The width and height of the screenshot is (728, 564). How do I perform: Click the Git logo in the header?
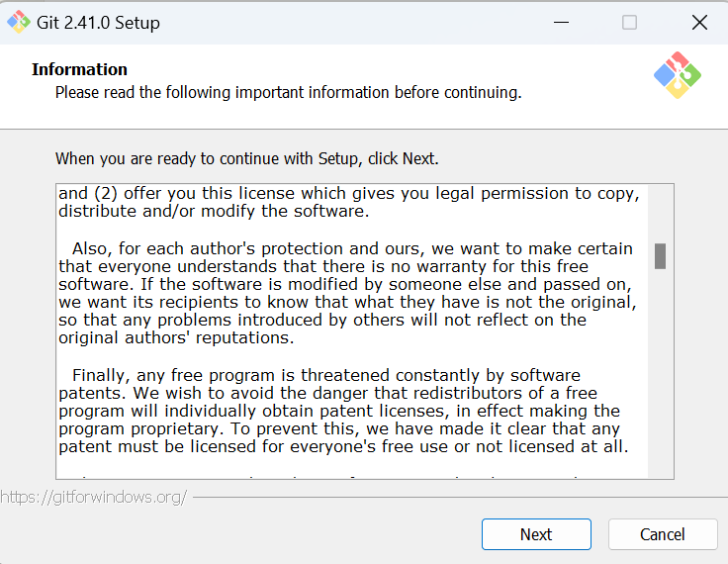pos(678,75)
